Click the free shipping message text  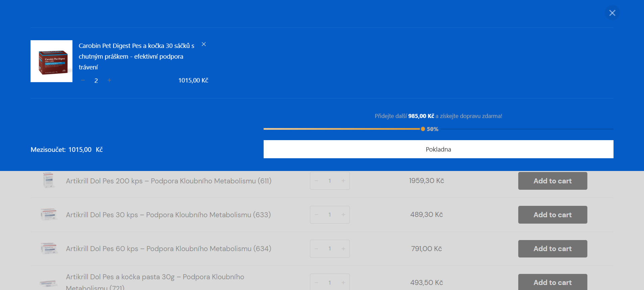point(438,116)
